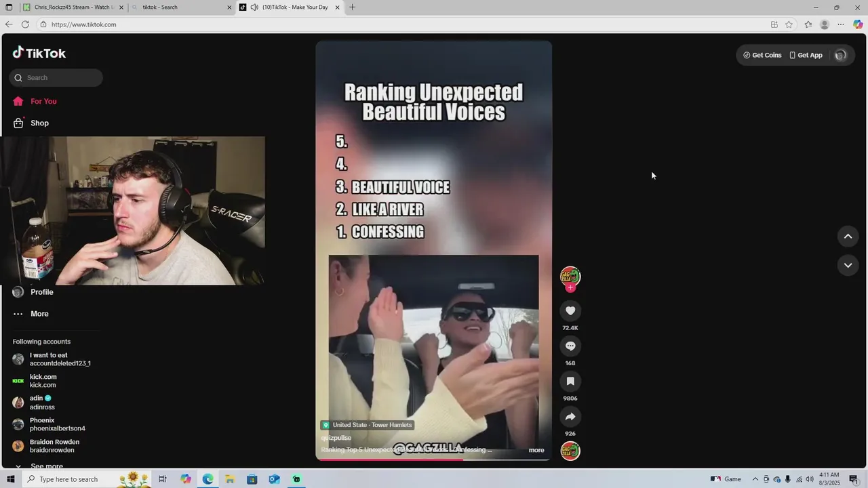
Task: Follow the creator via the red plus badge
Action: coord(570,287)
